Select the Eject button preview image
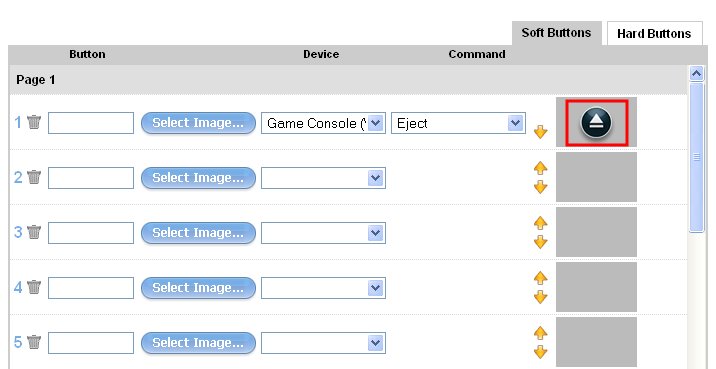The height and width of the screenshot is (369, 716). coord(597,123)
